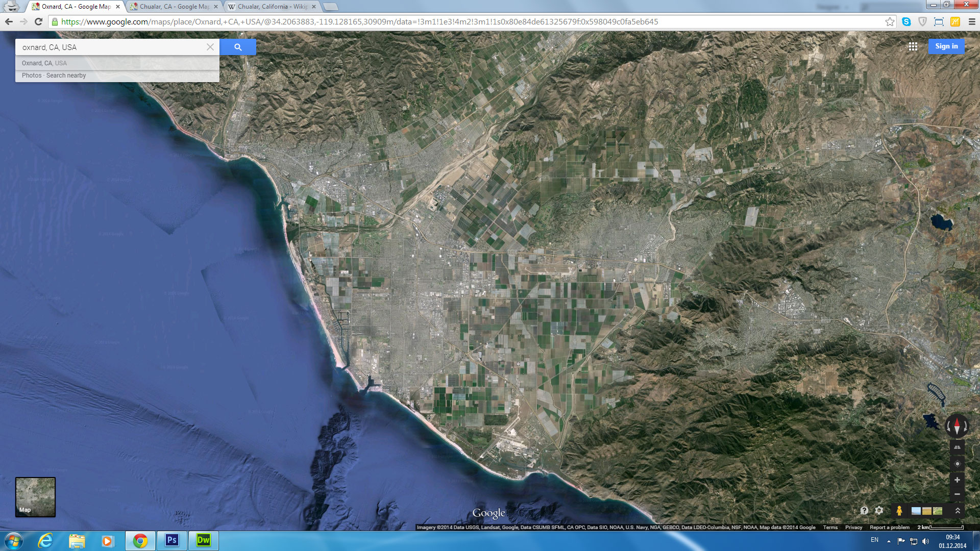Reset the compass to north

tap(957, 425)
